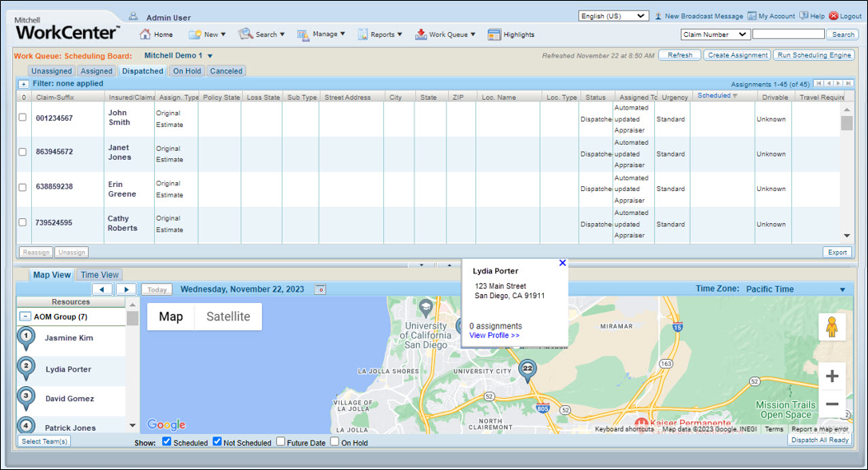
Task: Open the Time View tab
Action: [100, 275]
